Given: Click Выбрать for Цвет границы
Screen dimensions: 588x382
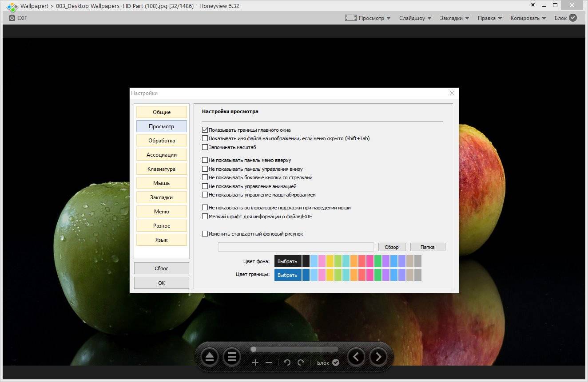Looking at the screenshot, I should point(288,275).
